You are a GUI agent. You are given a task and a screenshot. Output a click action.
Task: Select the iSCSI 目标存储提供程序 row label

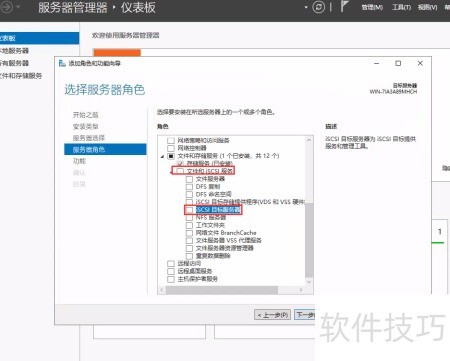click(x=250, y=202)
